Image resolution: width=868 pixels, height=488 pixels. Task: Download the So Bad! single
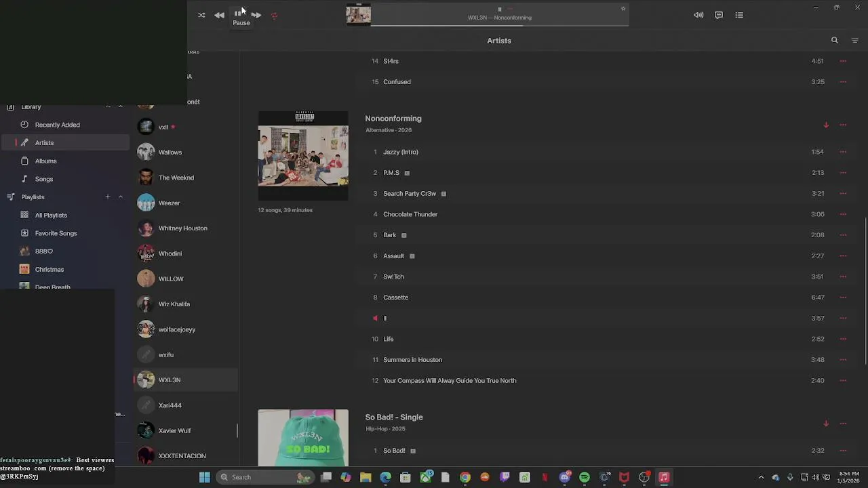click(x=826, y=424)
